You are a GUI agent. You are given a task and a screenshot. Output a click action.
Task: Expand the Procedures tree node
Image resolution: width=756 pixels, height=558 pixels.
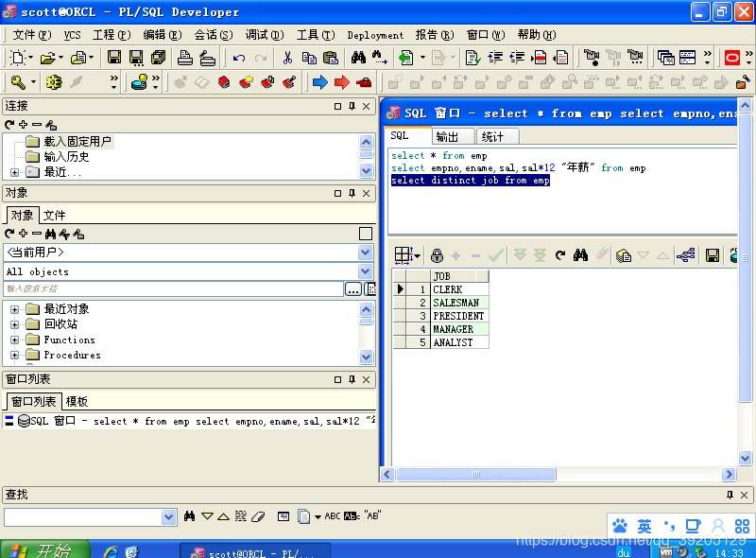click(14, 356)
